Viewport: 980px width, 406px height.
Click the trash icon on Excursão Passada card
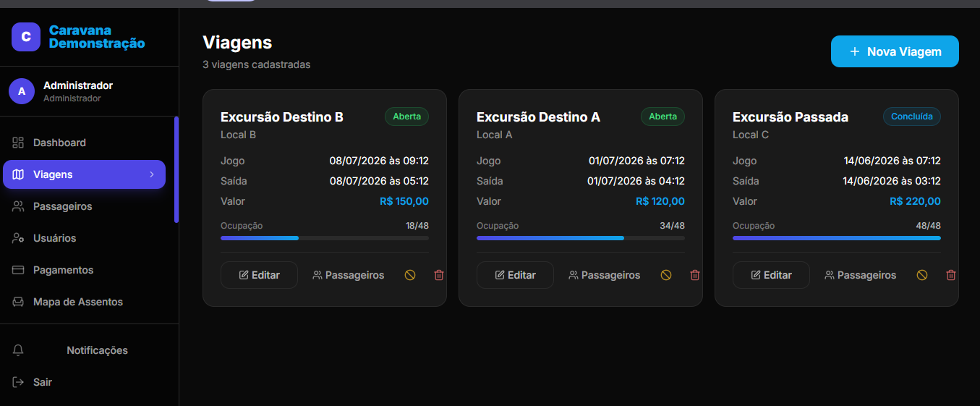click(951, 275)
